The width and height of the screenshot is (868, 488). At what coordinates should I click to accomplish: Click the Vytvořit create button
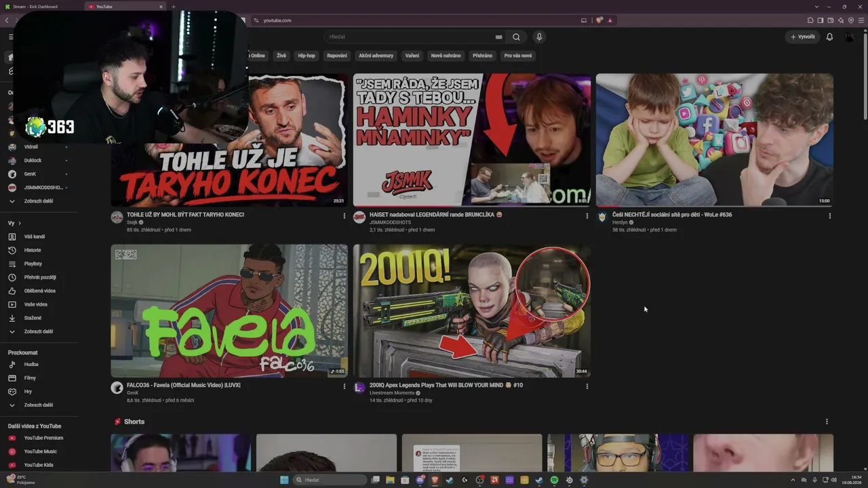click(803, 37)
